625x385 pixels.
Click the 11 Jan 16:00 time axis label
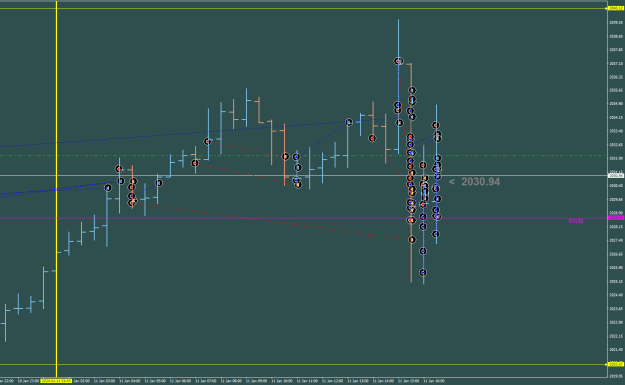click(434, 381)
